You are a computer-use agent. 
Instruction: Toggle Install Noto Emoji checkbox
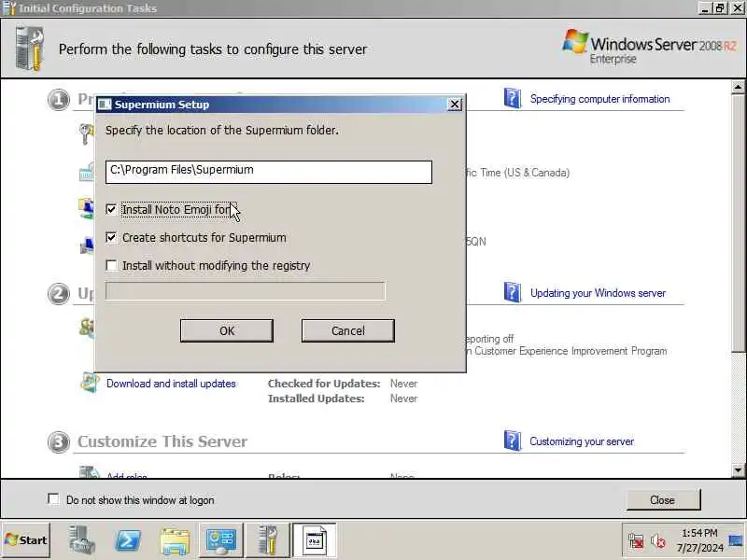(111, 209)
